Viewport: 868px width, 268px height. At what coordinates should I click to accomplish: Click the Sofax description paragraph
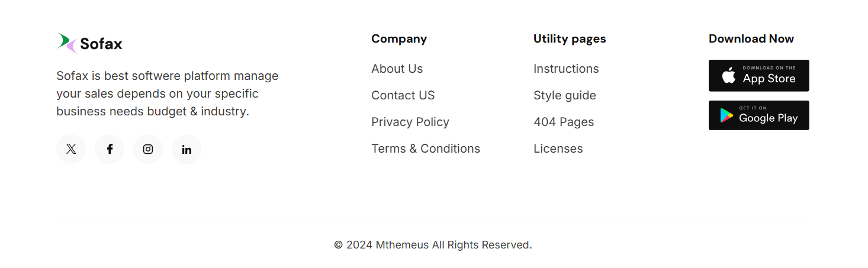click(x=167, y=93)
